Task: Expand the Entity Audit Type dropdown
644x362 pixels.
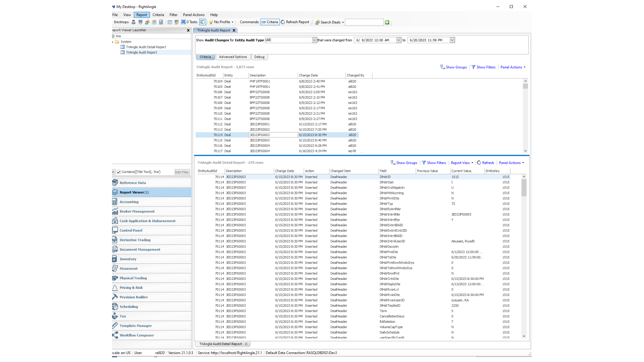Action: [314, 40]
